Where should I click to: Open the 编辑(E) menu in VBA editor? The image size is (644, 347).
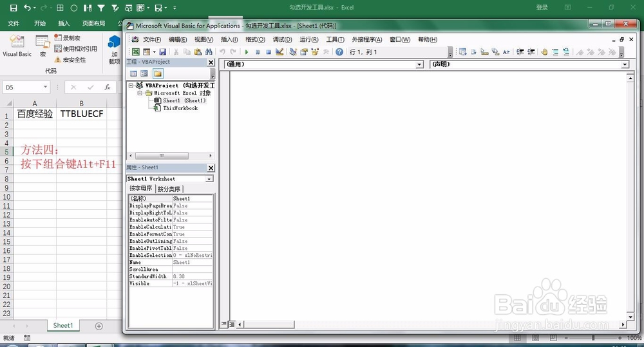point(178,39)
